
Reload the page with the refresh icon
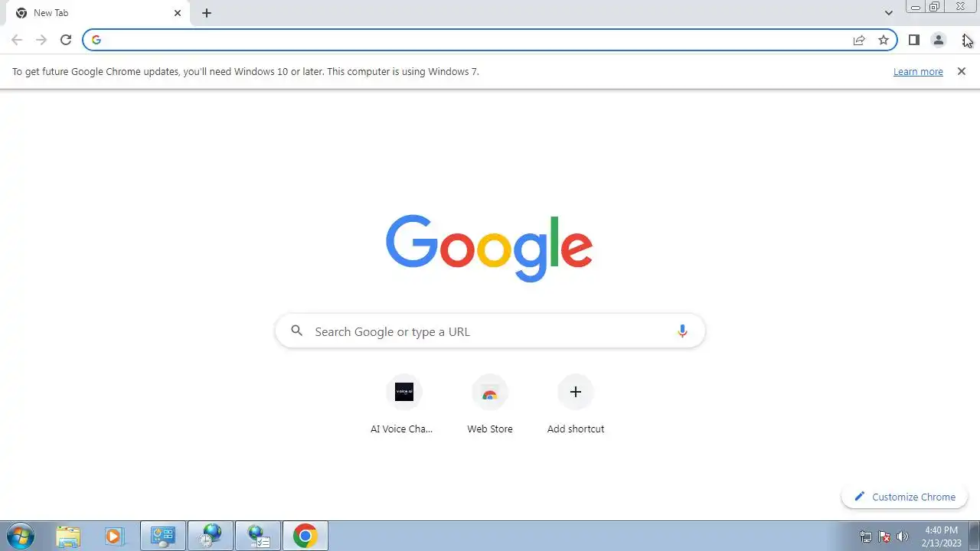tap(66, 40)
